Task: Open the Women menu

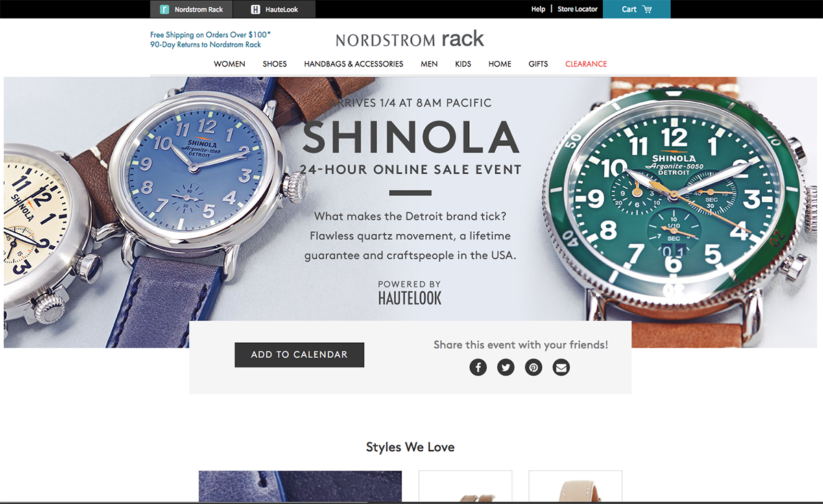Action: pyautogui.click(x=230, y=64)
